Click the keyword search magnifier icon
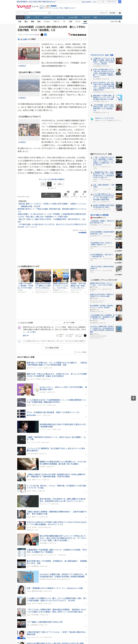Viewport: 138px width, 644px height. (x=49, y=13)
